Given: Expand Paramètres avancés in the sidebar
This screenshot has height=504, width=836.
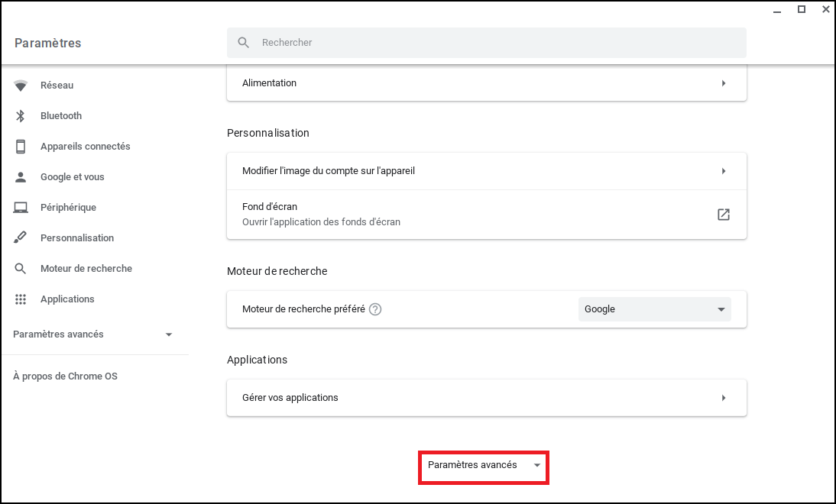Looking at the screenshot, I should (93, 334).
